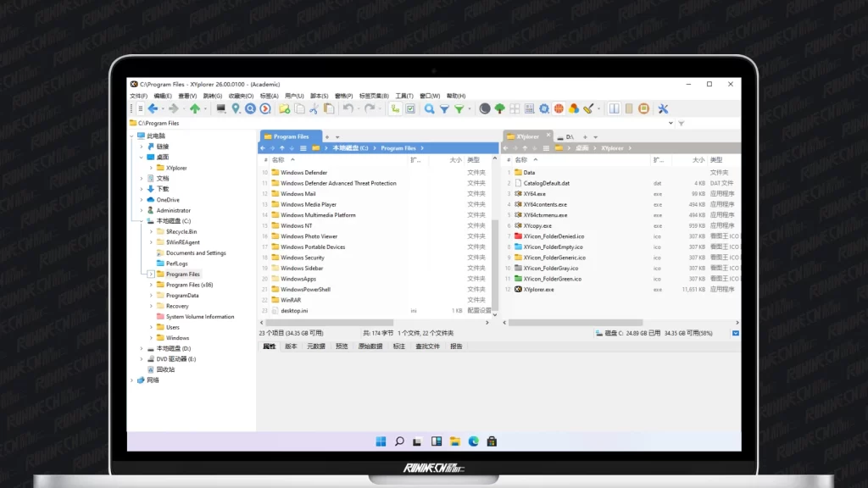Click the green Up arrow toolbar icon
This screenshot has height=488, width=868.
click(195, 108)
